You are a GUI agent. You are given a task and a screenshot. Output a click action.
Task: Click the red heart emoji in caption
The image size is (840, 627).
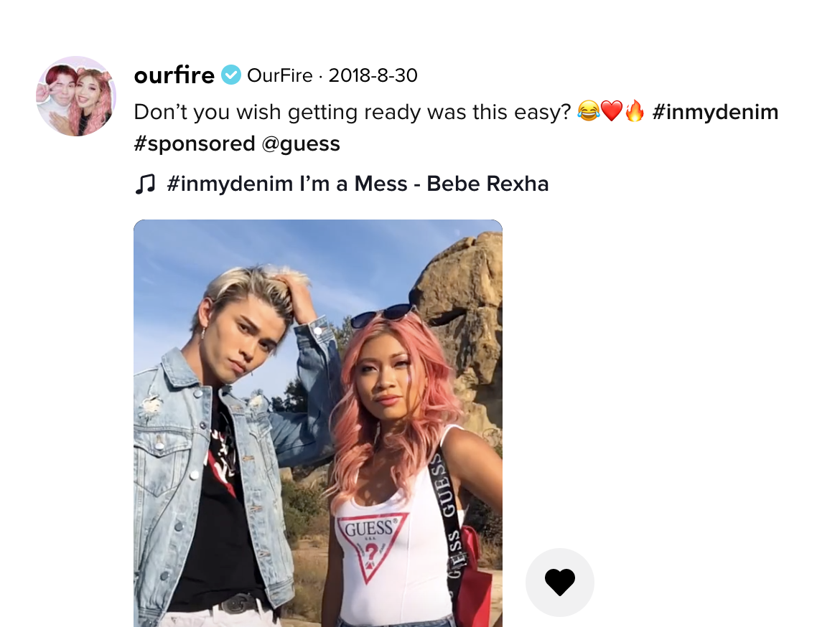point(611,111)
